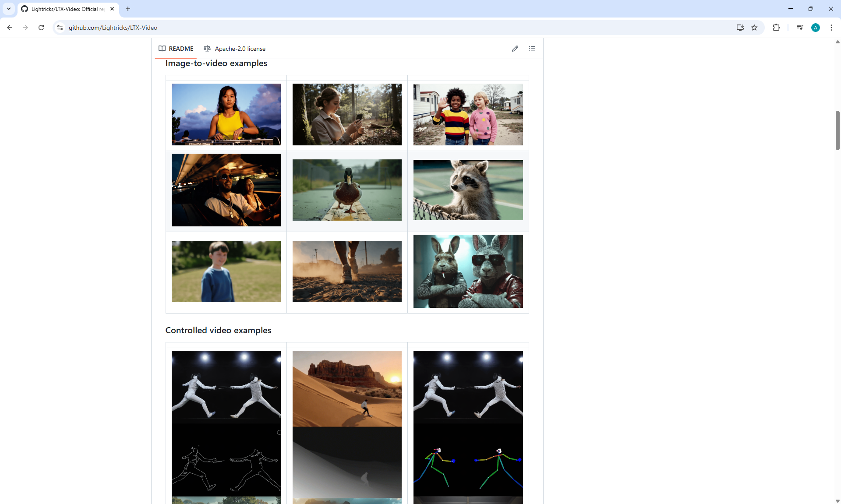
Task: Switch to the README tab
Action: 176,49
